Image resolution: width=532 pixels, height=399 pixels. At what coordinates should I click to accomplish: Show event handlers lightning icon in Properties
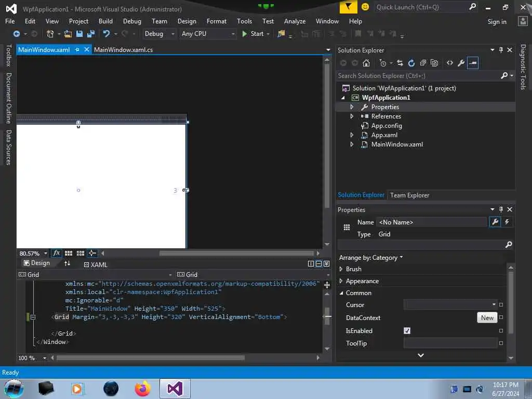tap(507, 222)
